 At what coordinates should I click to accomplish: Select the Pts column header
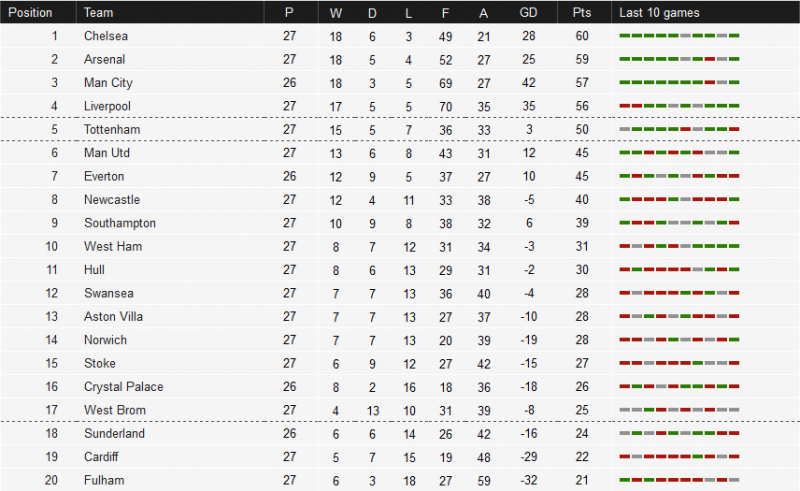[582, 13]
